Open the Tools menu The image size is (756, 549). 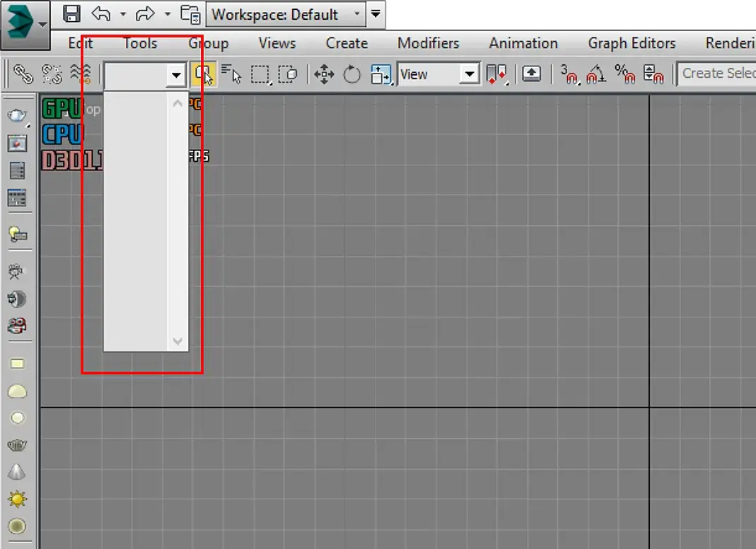(140, 43)
